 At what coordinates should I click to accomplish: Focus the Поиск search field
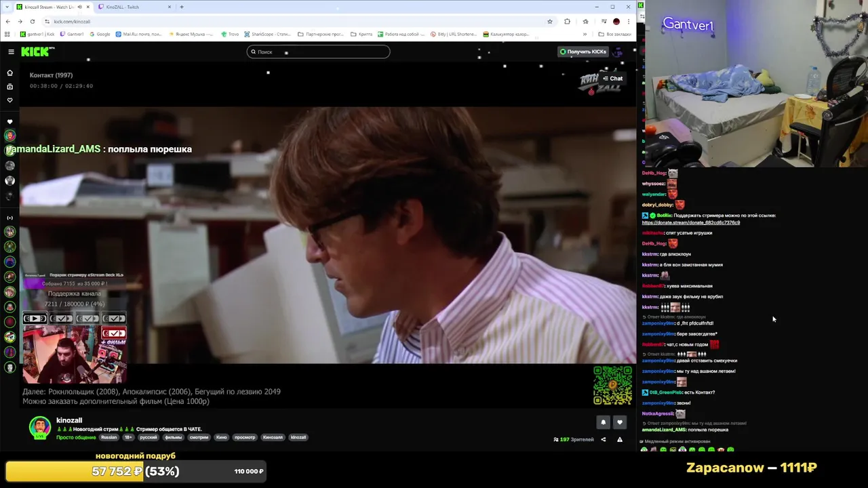[318, 52]
